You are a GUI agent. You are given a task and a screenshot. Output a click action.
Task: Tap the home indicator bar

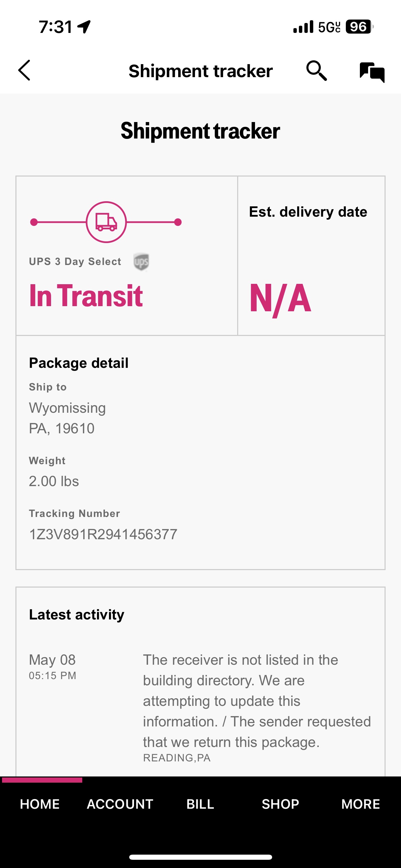point(200,857)
